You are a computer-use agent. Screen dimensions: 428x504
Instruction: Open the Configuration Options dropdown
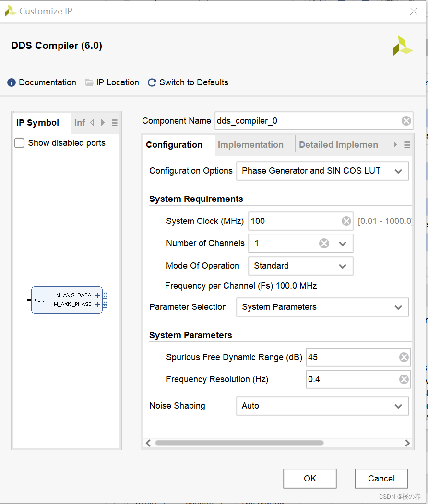click(x=322, y=171)
